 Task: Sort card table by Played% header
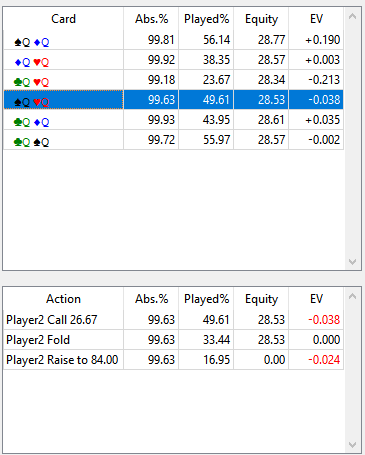point(206,19)
